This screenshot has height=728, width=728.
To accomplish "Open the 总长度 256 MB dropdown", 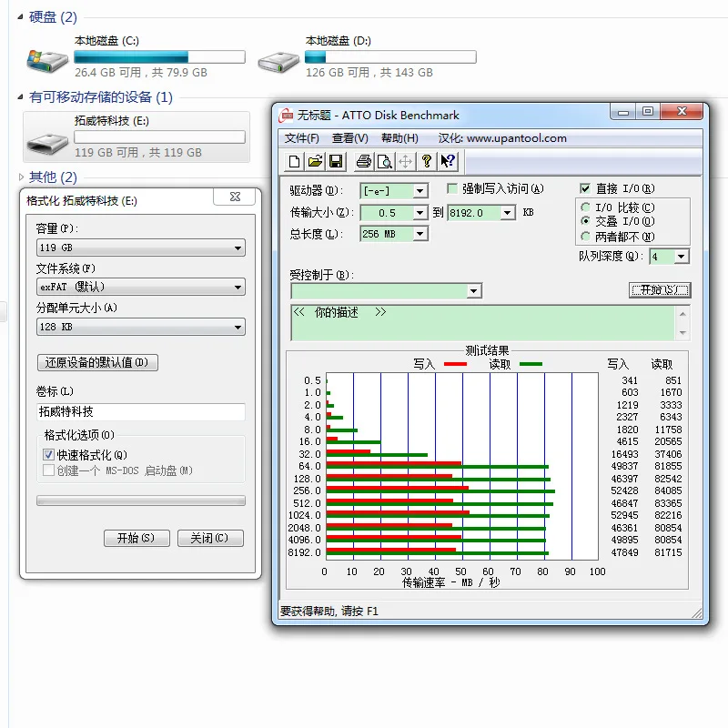I will (420, 234).
